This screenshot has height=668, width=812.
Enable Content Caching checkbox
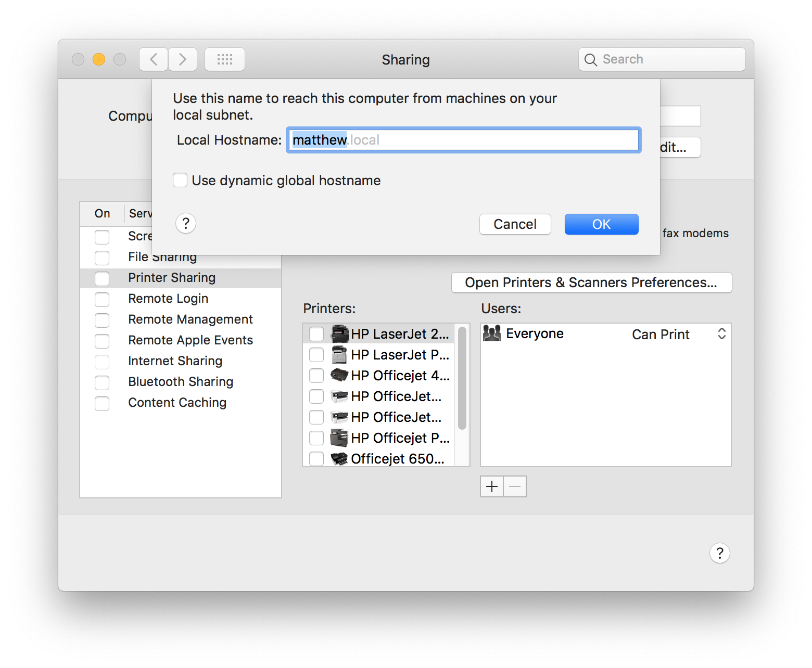point(102,403)
